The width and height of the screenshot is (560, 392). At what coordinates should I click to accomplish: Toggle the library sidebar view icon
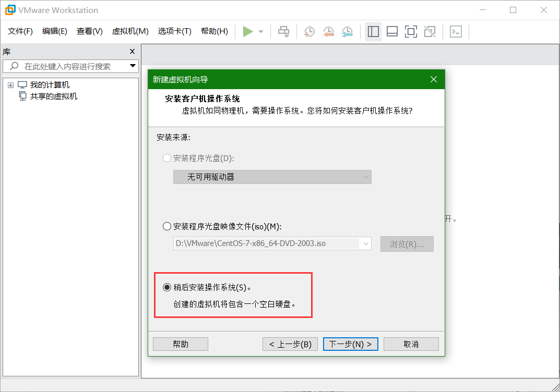pyautogui.click(x=373, y=31)
